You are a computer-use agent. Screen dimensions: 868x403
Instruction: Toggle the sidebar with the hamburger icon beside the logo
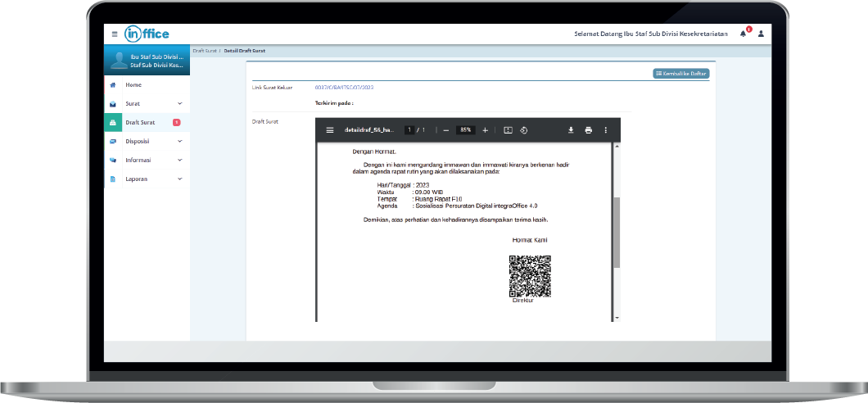pyautogui.click(x=115, y=34)
